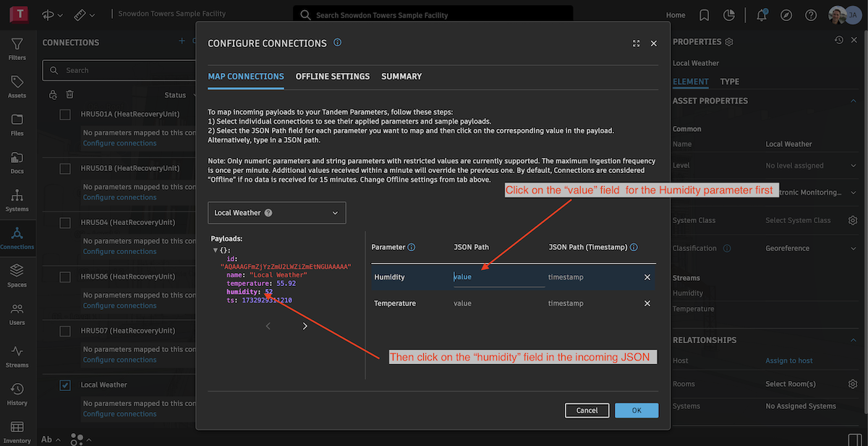This screenshot has width=868, height=446.
Task: Remove the Humidity parameter mapping row
Action: [647, 277]
